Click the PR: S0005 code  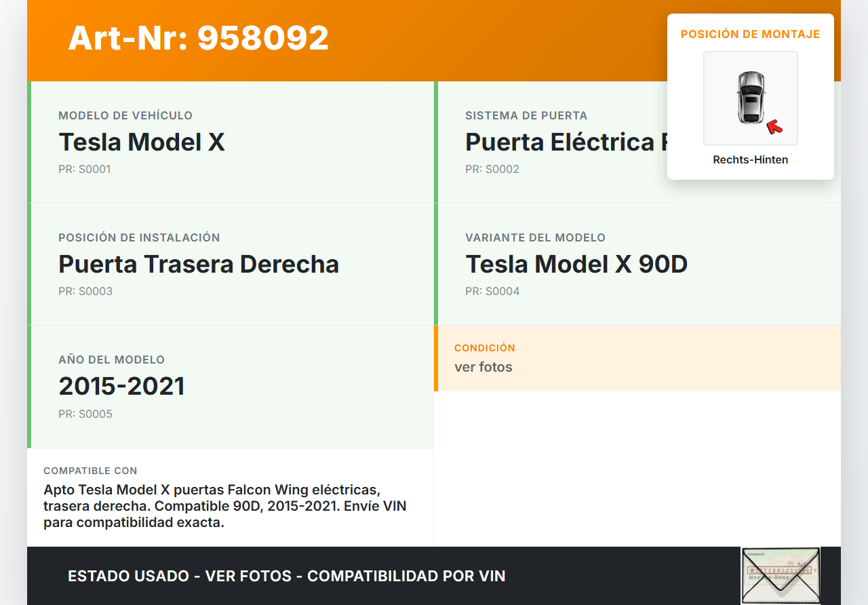point(85,414)
